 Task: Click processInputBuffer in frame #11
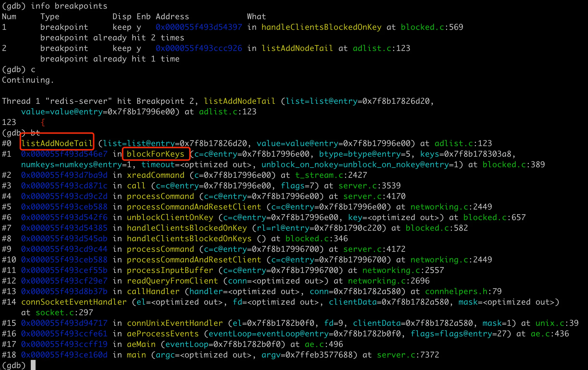click(170, 271)
